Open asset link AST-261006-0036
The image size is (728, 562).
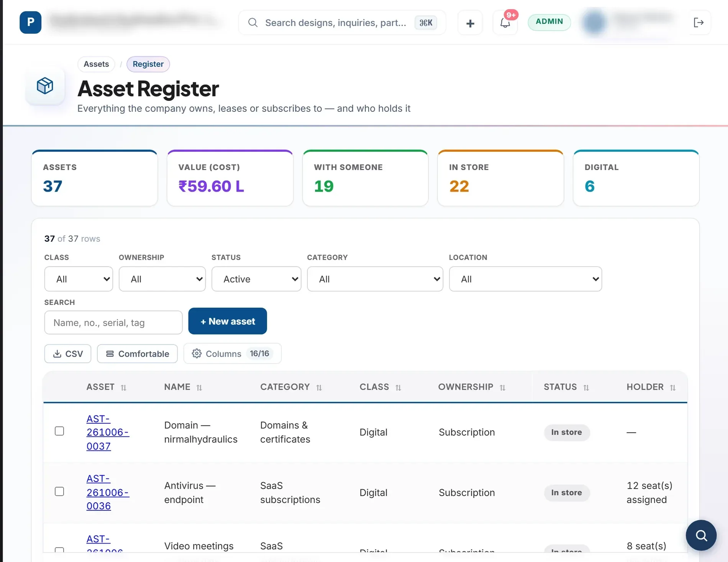click(108, 492)
